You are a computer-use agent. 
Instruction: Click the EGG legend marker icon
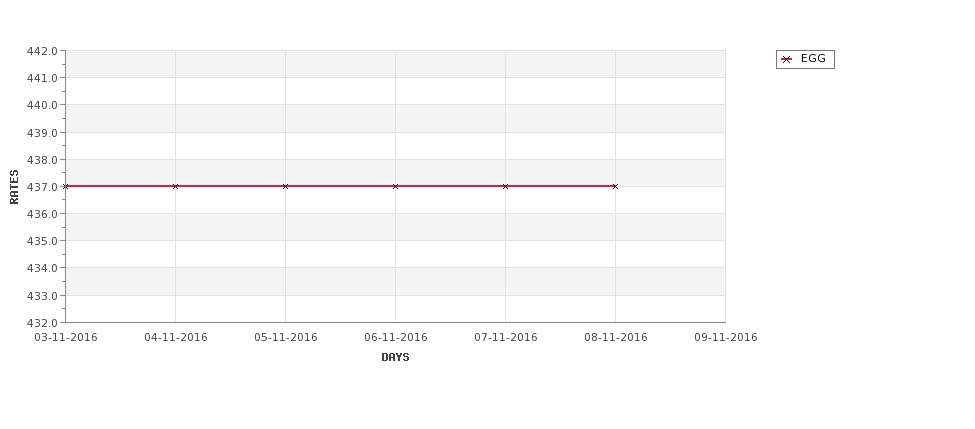pyautogui.click(x=786, y=59)
